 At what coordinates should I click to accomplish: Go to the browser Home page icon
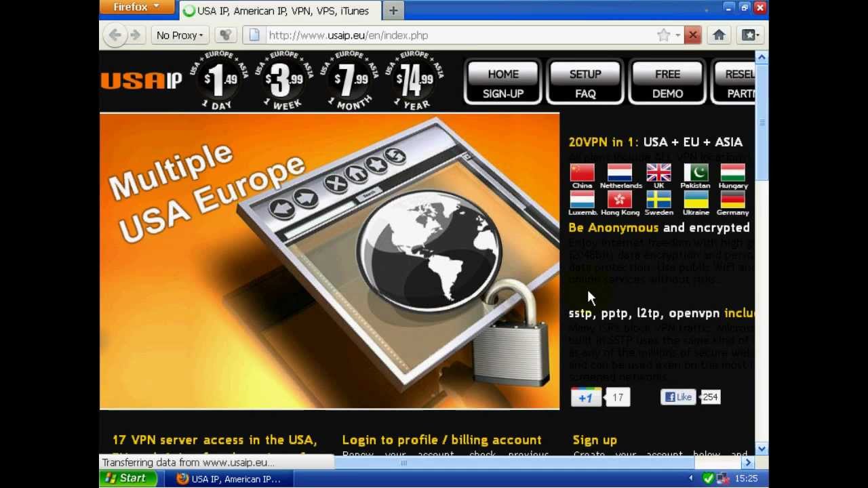pyautogui.click(x=719, y=35)
